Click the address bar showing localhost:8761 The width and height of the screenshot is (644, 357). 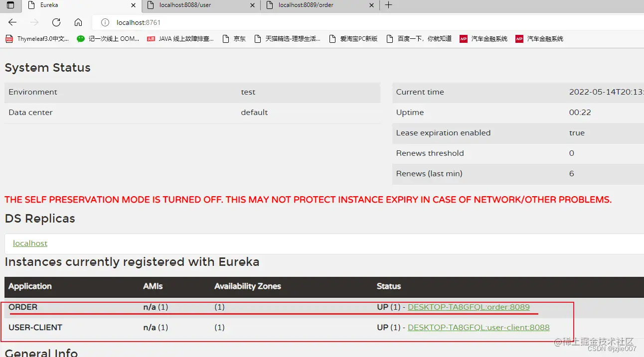369,22
